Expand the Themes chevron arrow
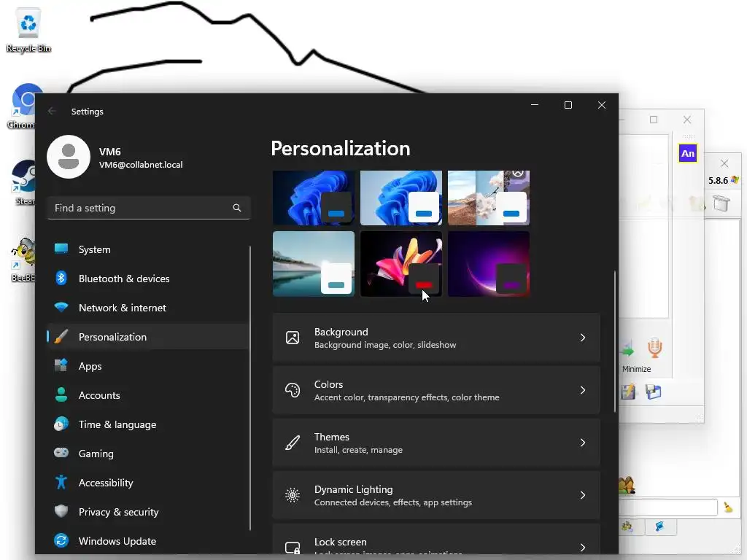 point(583,443)
